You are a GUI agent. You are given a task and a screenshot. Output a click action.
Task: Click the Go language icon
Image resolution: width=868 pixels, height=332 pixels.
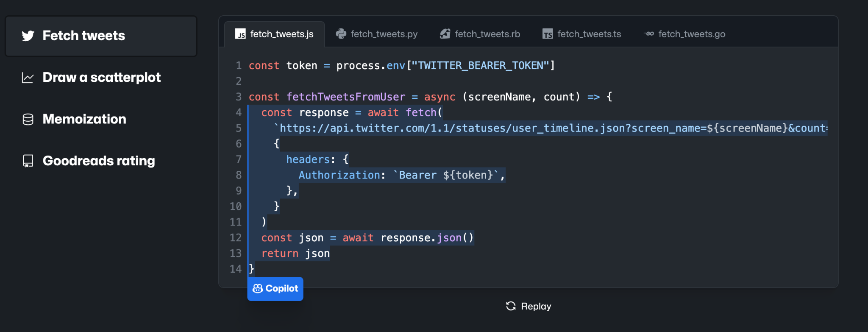(x=649, y=34)
